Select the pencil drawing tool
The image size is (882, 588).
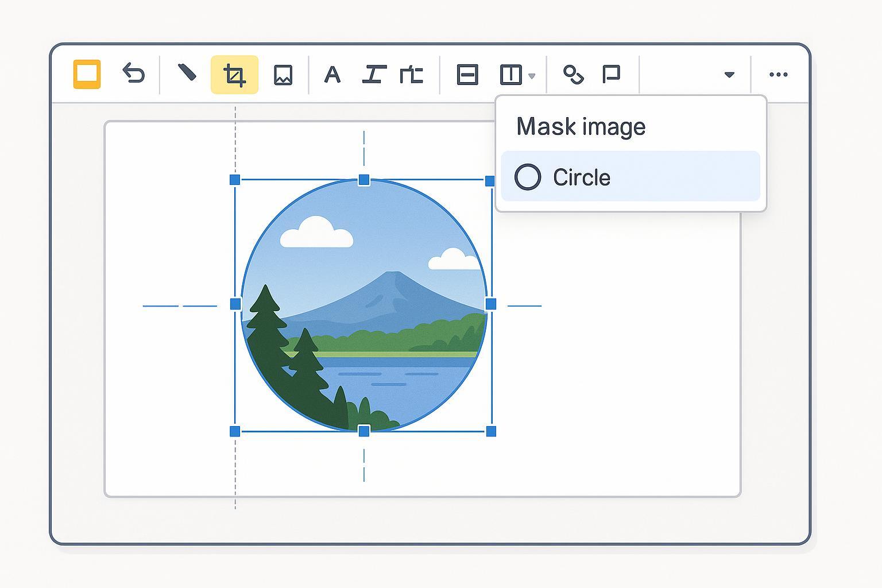click(187, 73)
